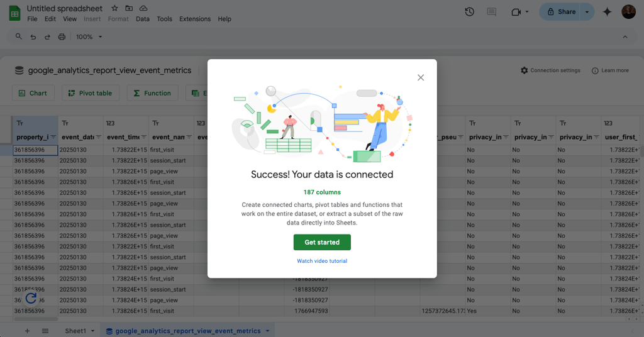Viewport: 644px width, 337px height.
Task: Filter the first privacy_in column
Action: (506, 137)
